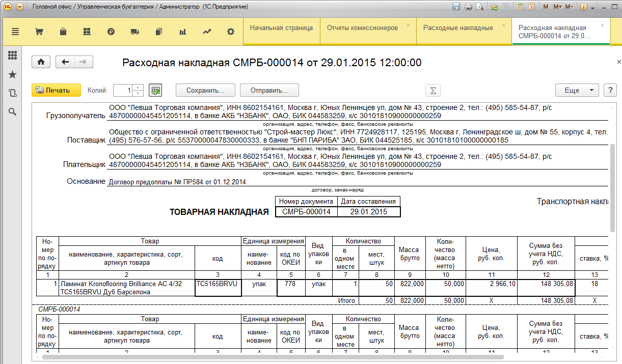The image size is (622, 364).
Task: Open the main sections hamburger menu
Action: coord(15,32)
